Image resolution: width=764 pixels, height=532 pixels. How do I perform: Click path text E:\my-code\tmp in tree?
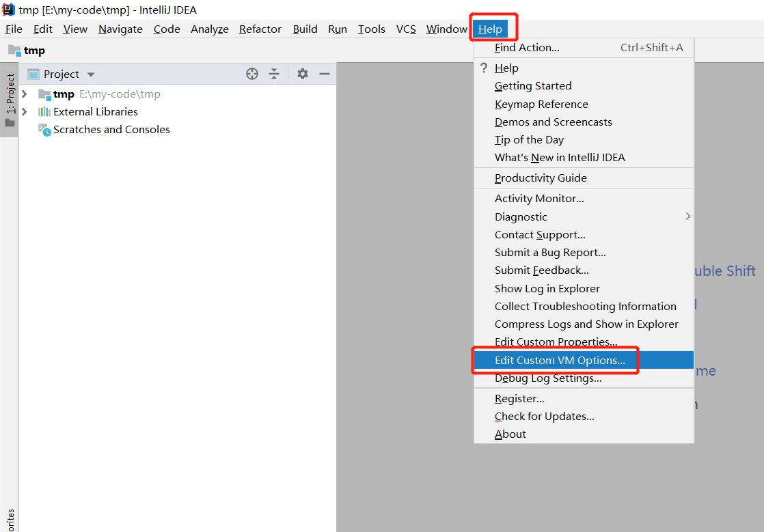[120, 94]
